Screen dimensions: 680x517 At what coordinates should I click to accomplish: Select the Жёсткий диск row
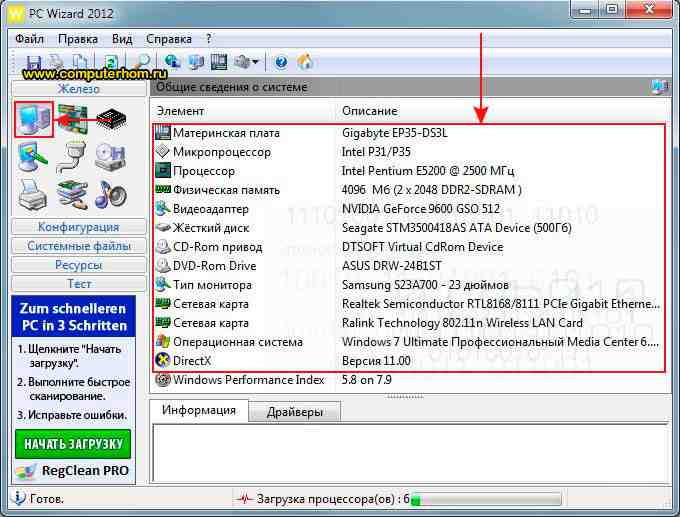[409, 228]
